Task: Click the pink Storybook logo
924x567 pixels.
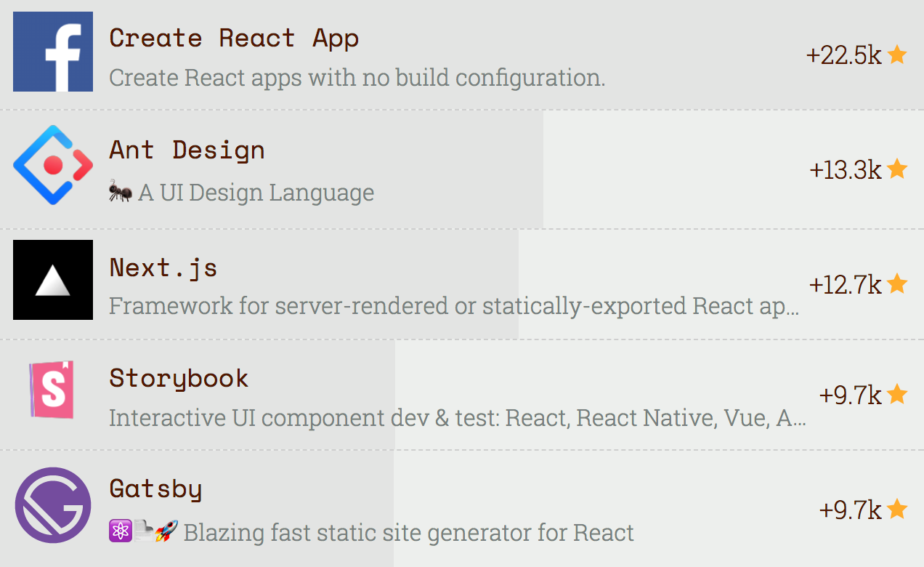Action: (52, 390)
